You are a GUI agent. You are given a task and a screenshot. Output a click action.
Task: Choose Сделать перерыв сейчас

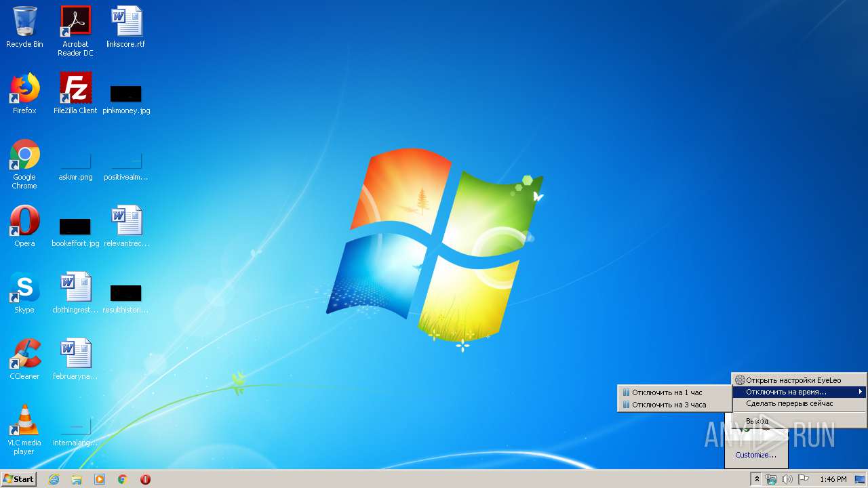799,403
